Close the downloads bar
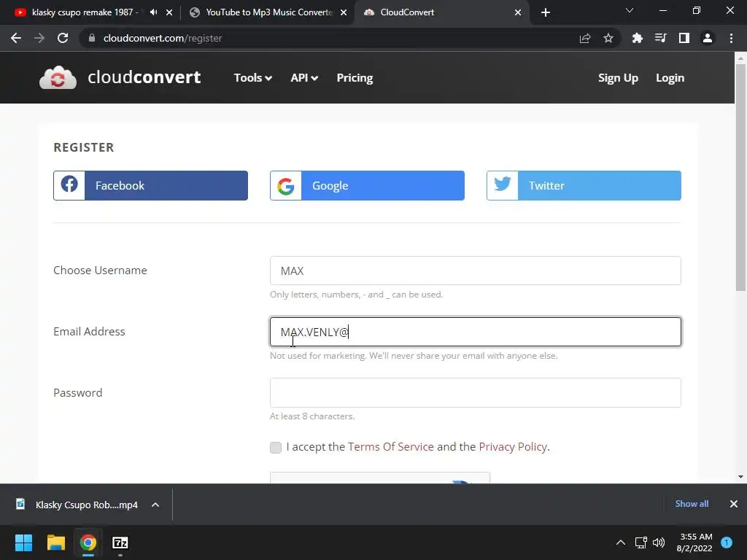 click(734, 504)
